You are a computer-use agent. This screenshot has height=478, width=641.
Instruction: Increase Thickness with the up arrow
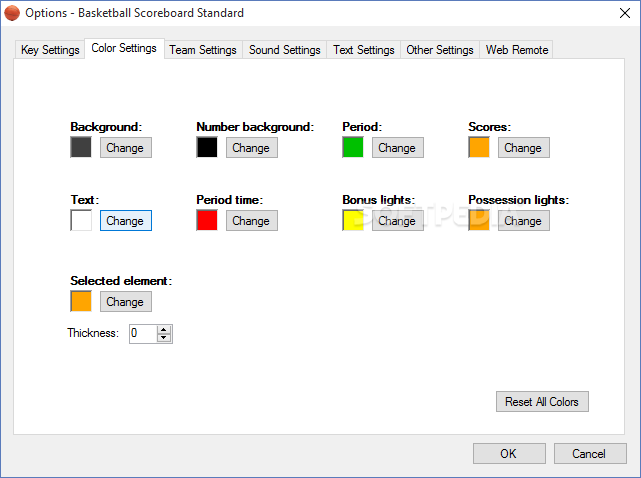coord(164,330)
